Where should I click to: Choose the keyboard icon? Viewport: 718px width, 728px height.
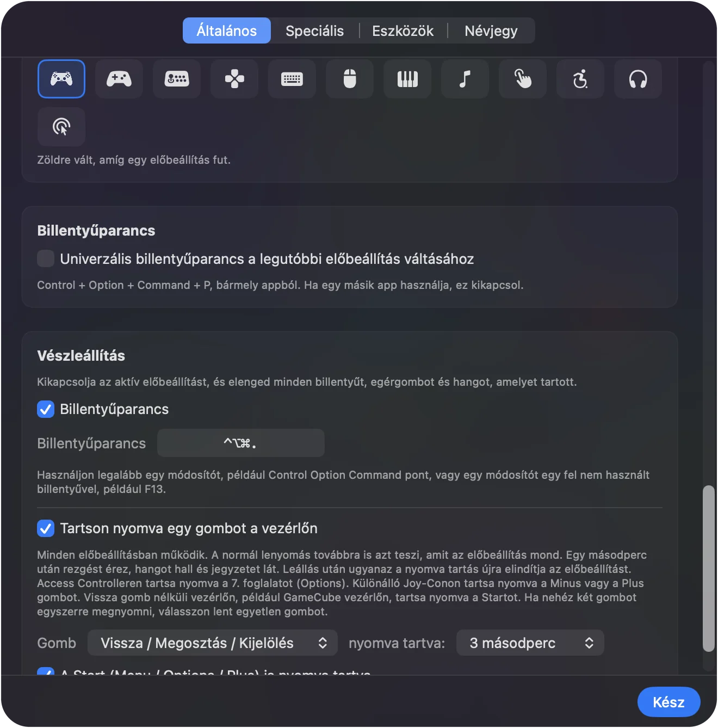coord(292,79)
